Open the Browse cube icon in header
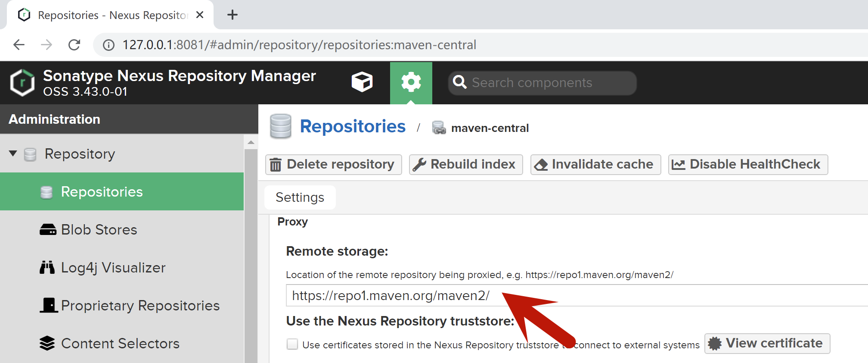The width and height of the screenshot is (868, 363). tap(362, 82)
